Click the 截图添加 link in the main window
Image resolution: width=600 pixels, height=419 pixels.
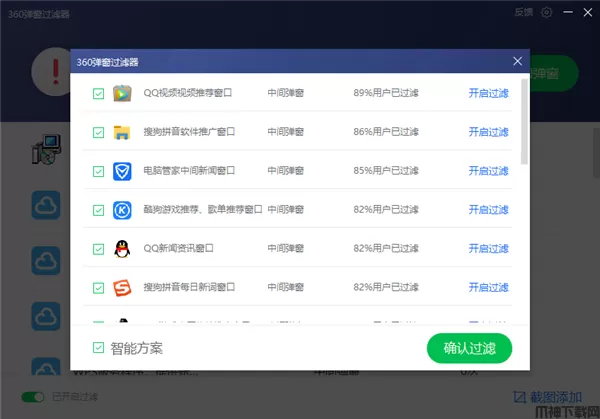(556, 397)
